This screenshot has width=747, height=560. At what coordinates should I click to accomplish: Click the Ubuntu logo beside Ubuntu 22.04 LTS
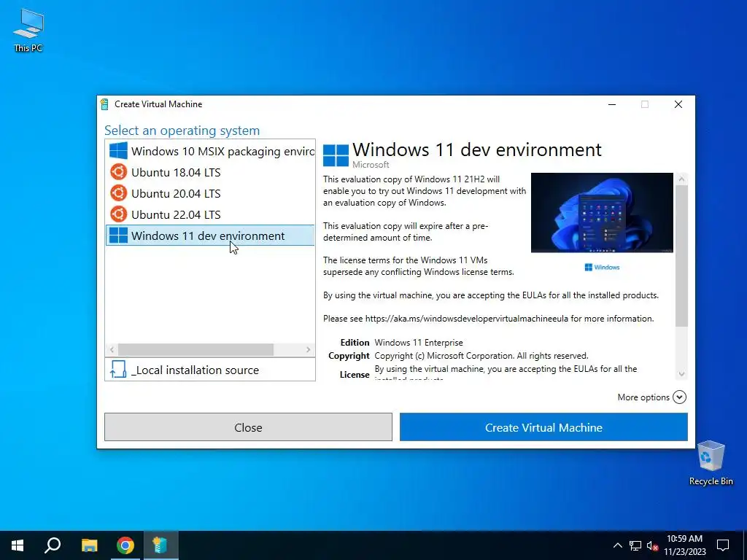point(118,214)
